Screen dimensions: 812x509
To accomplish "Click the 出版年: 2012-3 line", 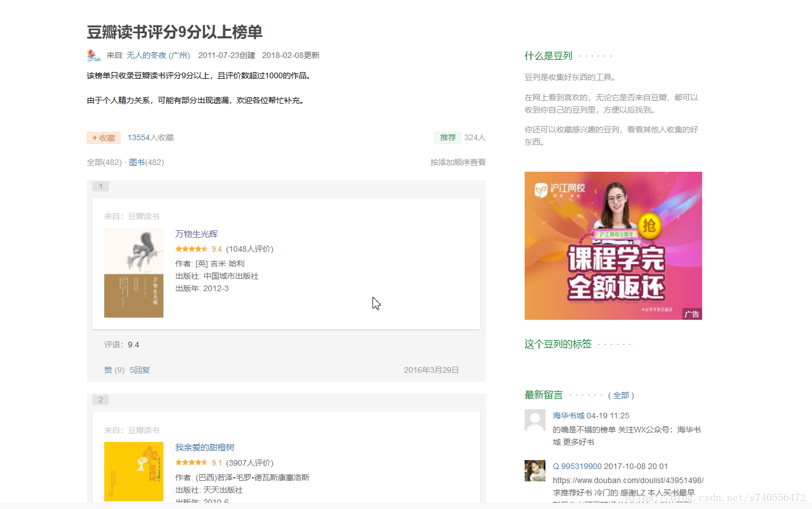I will [202, 288].
